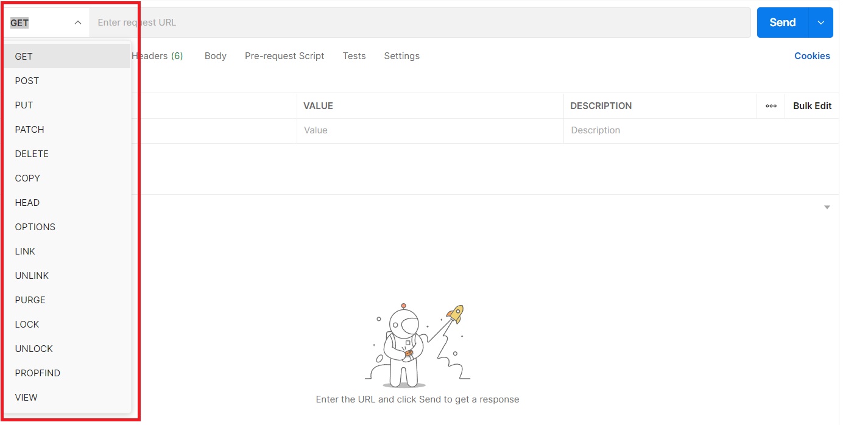Choose PROPFIND request method
The height and width of the screenshot is (425, 868).
point(68,373)
